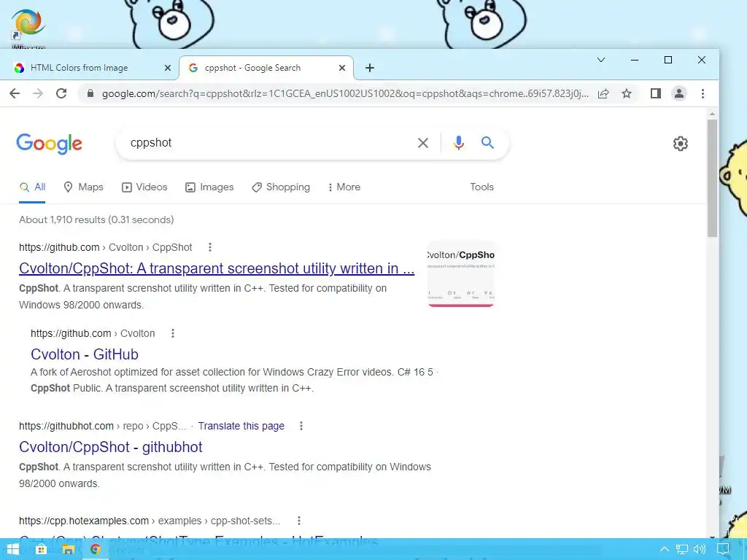Viewport: 747px width, 560px height.
Task: Click the page scrollbar thumb
Action: pos(712,178)
